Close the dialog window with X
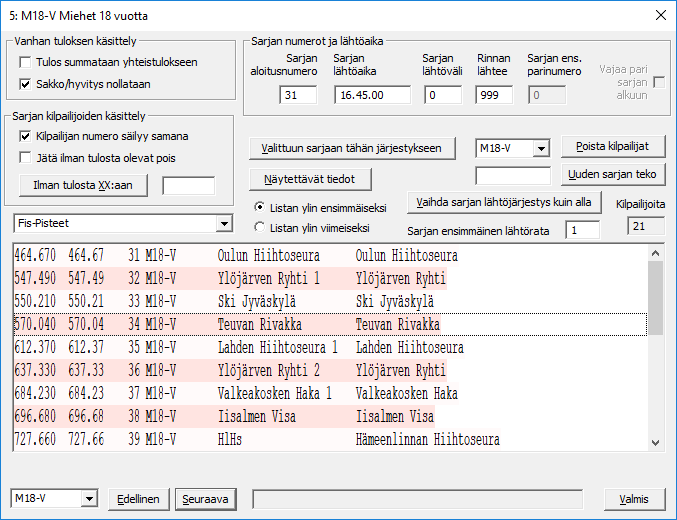The width and height of the screenshot is (677, 520). tap(659, 15)
